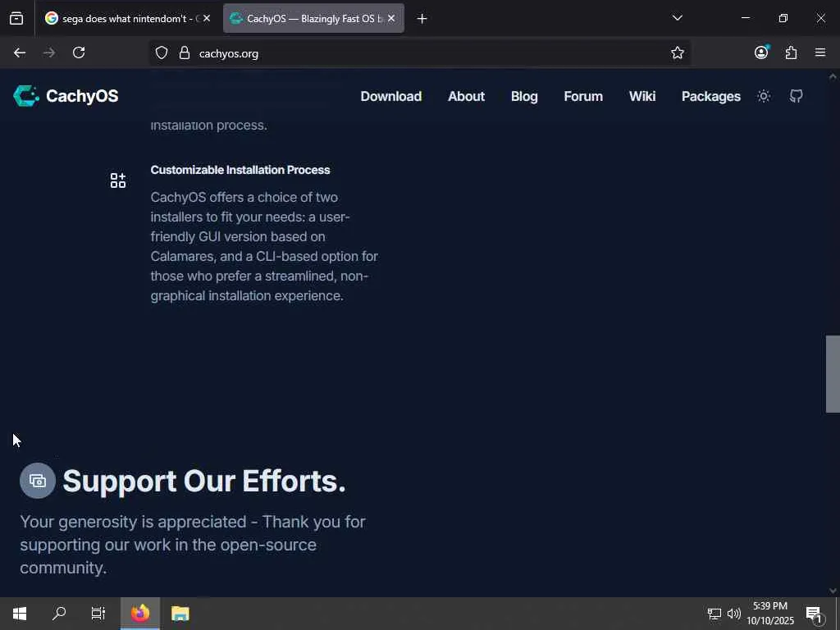
Task: Click the CachyOS logo icon
Action: click(25, 96)
